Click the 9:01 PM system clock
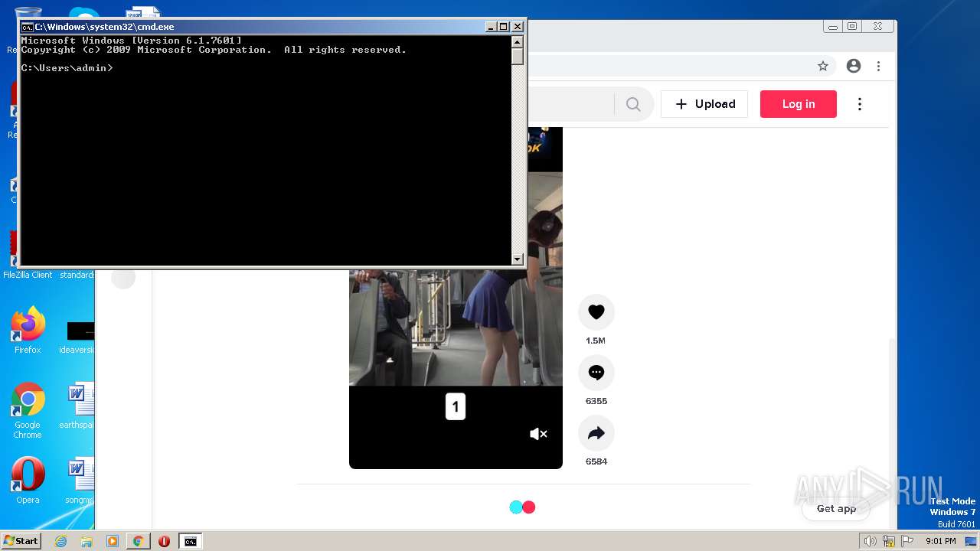Screen dimensions: 980x551 (940, 541)
